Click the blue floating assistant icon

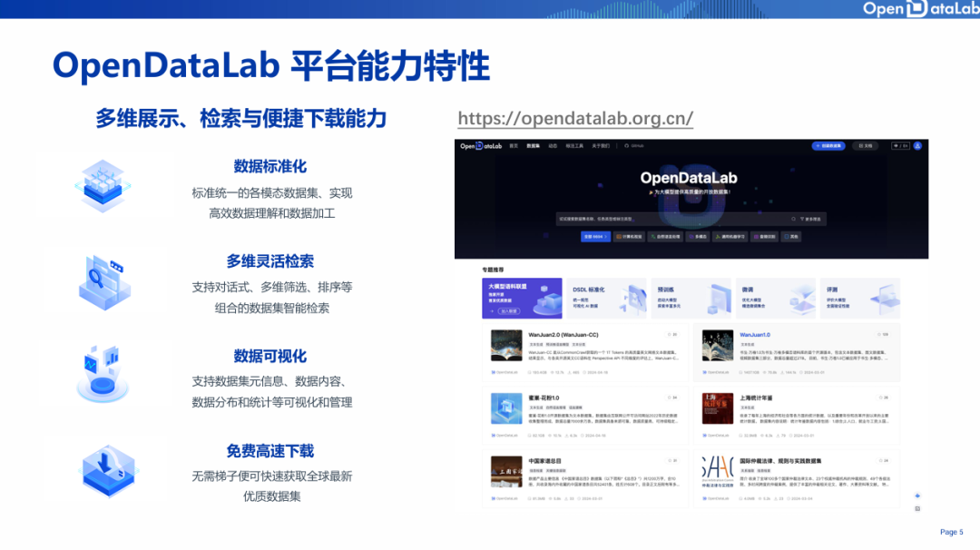tap(917, 496)
